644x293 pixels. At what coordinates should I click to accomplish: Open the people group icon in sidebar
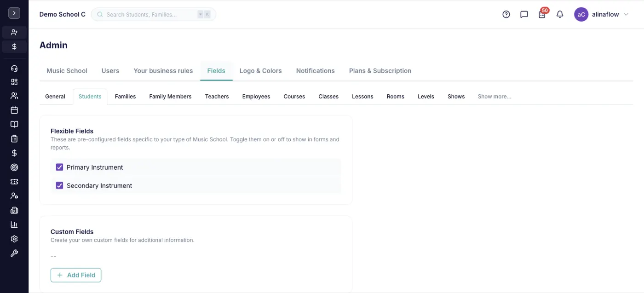14,96
